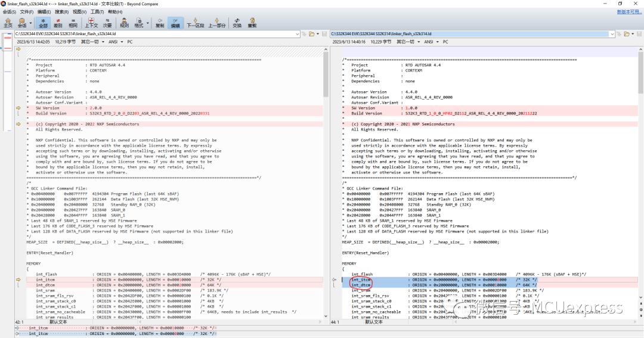Click right pane save file icon
Image resolution: width=644 pixels, height=338 pixels.
(639, 33)
